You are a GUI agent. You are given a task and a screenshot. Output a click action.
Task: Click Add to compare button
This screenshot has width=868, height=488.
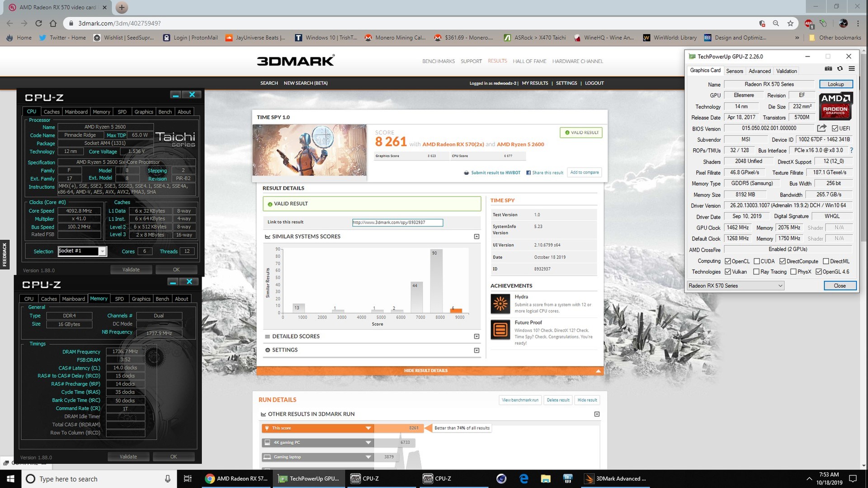point(585,172)
